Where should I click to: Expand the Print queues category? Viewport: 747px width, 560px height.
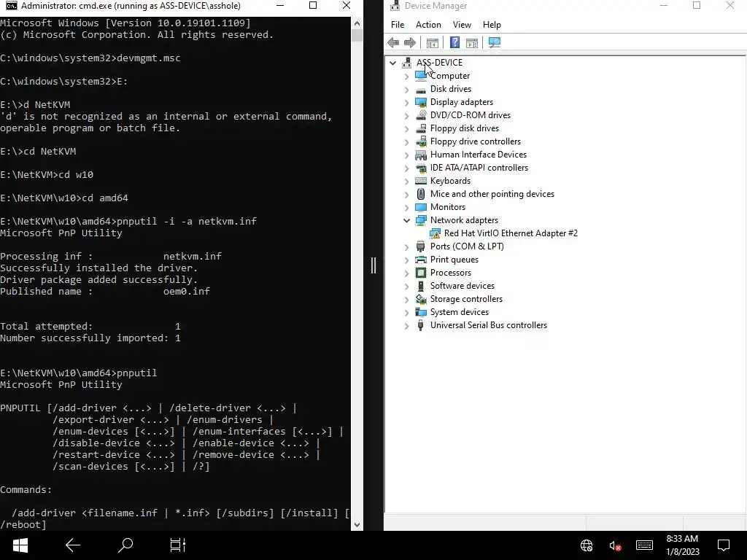(x=406, y=260)
